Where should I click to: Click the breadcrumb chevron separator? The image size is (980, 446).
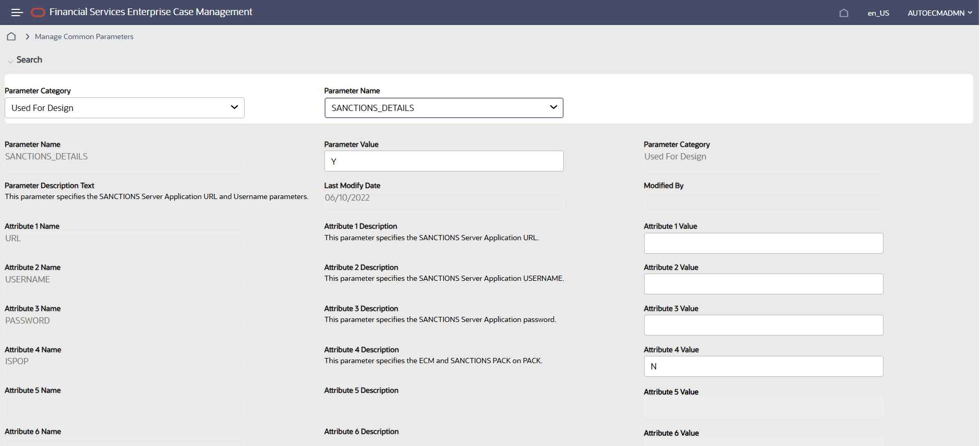27,36
